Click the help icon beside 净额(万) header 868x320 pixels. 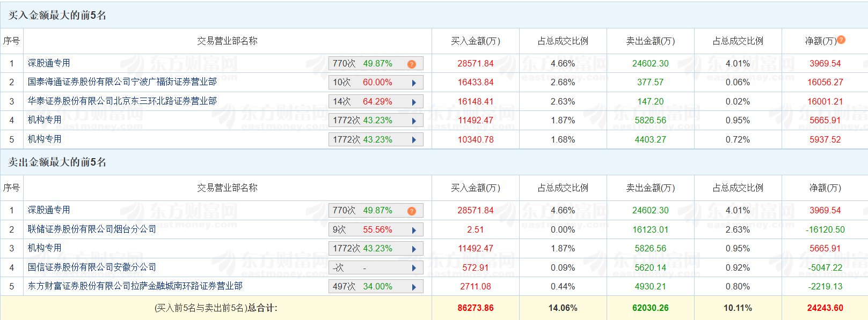pyautogui.click(x=841, y=40)
